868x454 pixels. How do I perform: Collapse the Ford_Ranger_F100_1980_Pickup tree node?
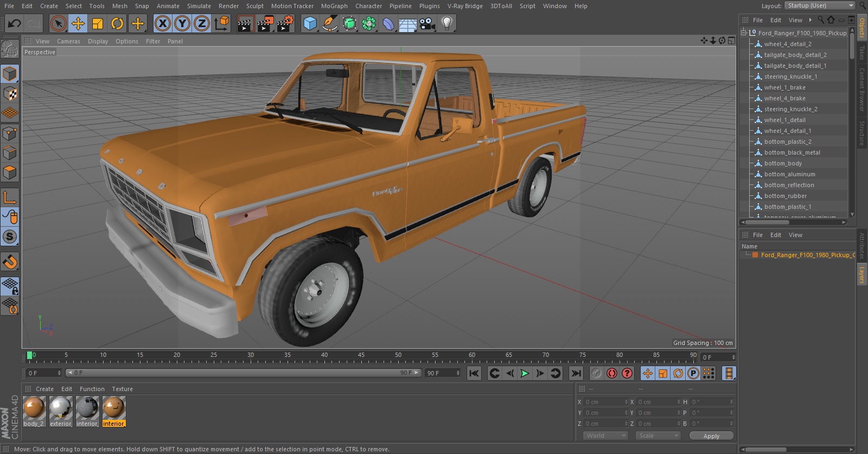(744, 33)
